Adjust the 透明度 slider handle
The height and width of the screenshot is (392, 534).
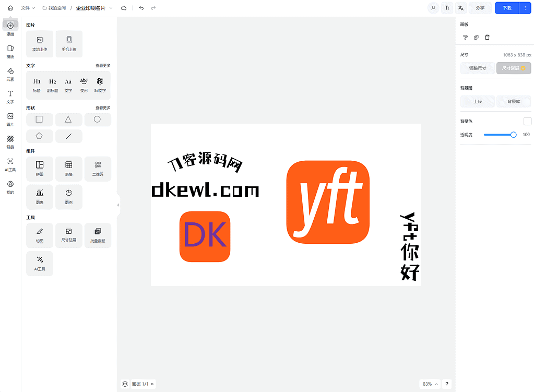(x=513, y=135)
